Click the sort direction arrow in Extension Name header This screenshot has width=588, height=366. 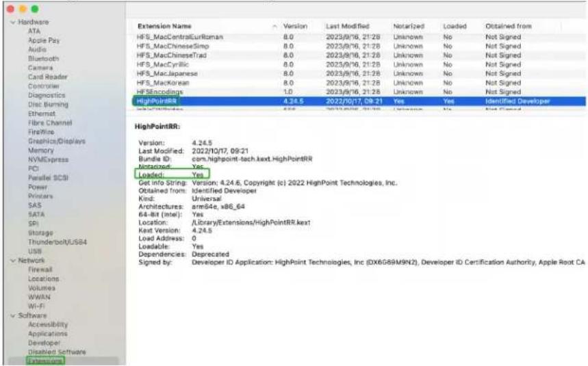pos(275,26)
